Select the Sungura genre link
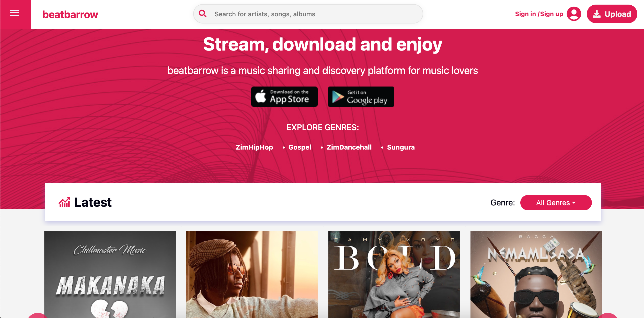 [401, 147]
